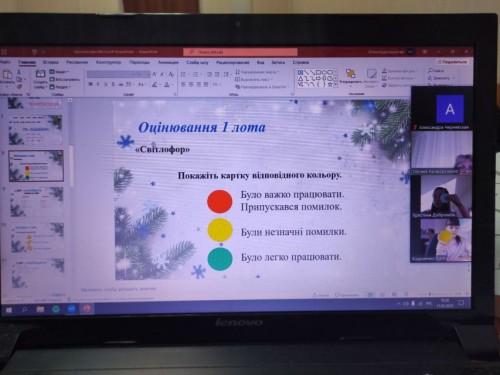Click the text highlight color pen icon
The image size is (500, 375).
(155, 85)
